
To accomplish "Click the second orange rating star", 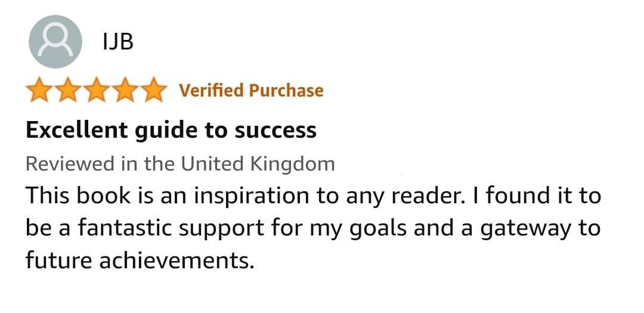I will [x=68, y=89].
